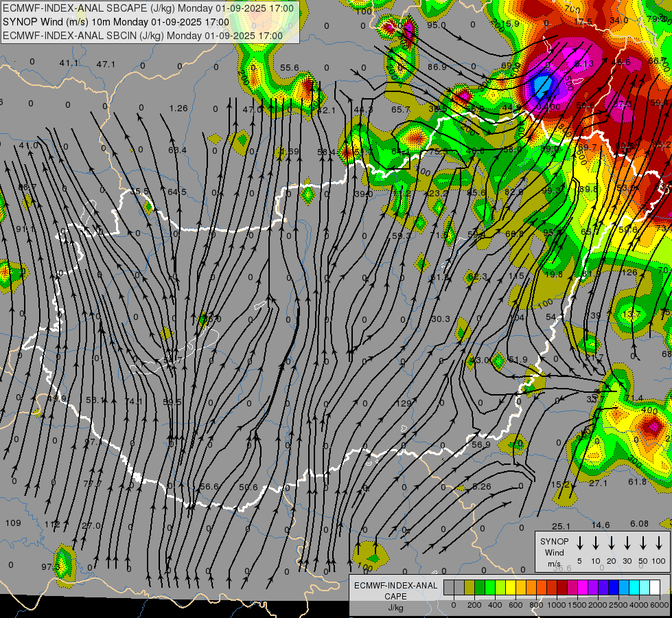The image size is (672, 618).
Task: Click the 30 m/s wind arrow in legend
Action: pyautogui.click(x=627, y=542)
